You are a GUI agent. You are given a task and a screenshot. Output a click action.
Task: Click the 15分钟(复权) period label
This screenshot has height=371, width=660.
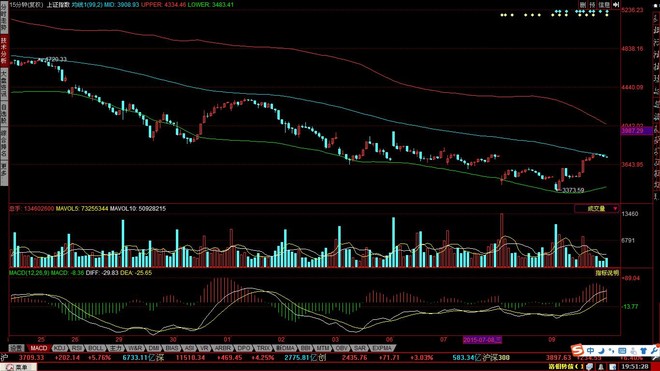pyautogui.click(x=26, y=5)
